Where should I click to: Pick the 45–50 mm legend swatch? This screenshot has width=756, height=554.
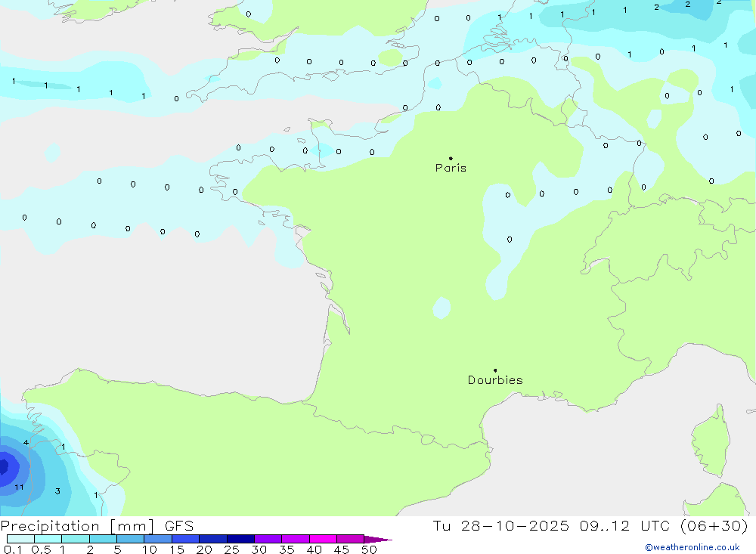(351, 539)
